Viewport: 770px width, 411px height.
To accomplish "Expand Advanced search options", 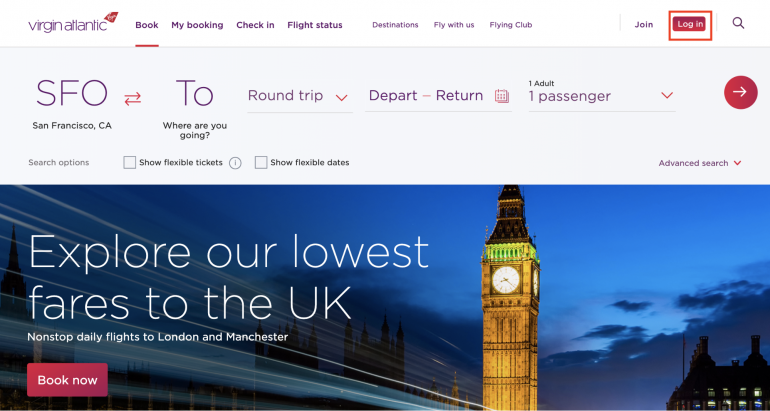I will point(700,163).
